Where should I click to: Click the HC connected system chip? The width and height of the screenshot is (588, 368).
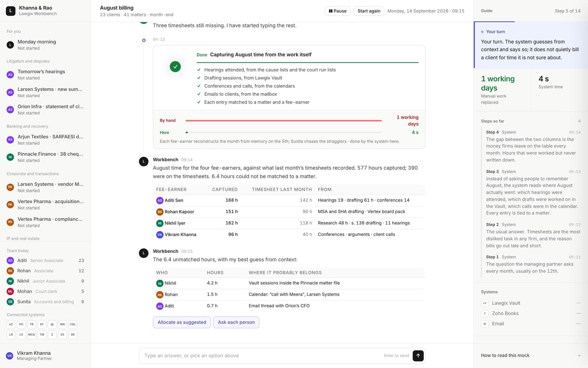coord(21,324)
